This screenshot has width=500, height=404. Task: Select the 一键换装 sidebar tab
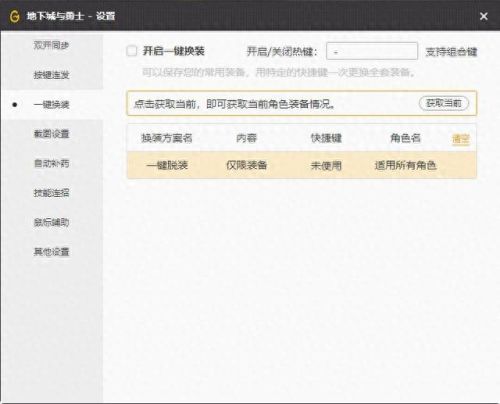click(51, 105)
